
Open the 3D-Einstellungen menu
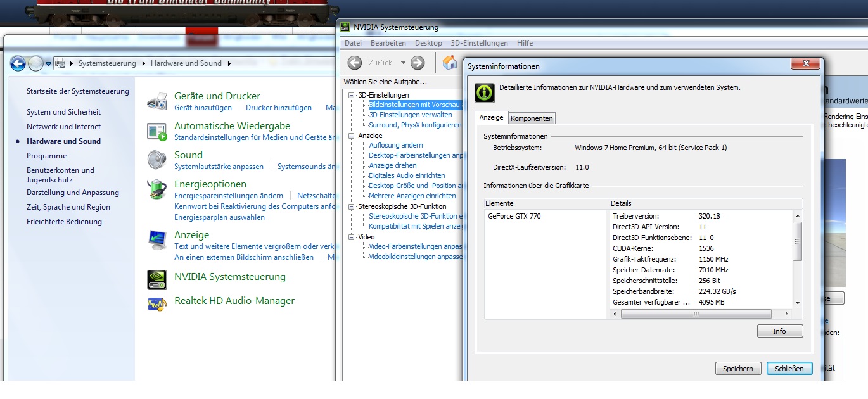coord(479,43)
